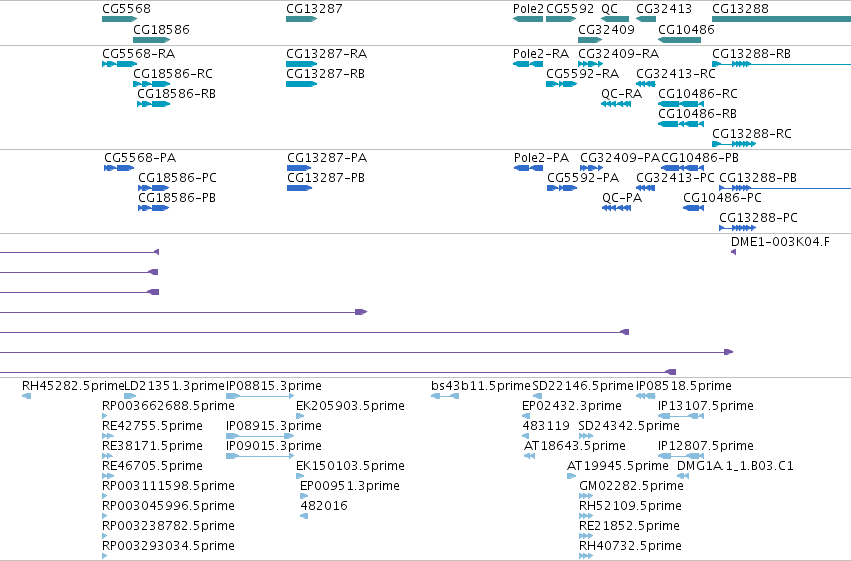Viewport: 851px width, 561px height.
Task: Click protein QC-PA
Action: (x=622, y=198)
